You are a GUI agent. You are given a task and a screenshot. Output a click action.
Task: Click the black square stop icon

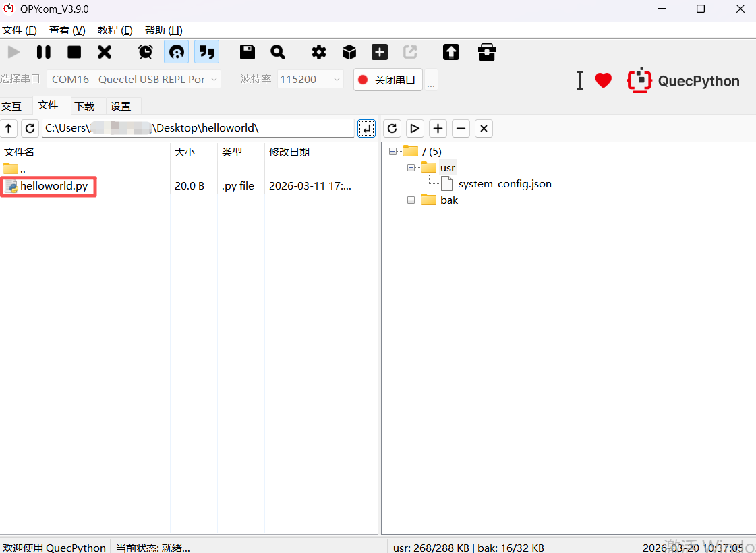point(74,52)
